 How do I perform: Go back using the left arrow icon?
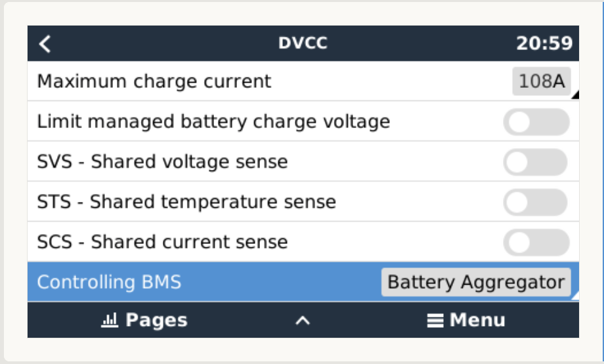pos(45,44)
